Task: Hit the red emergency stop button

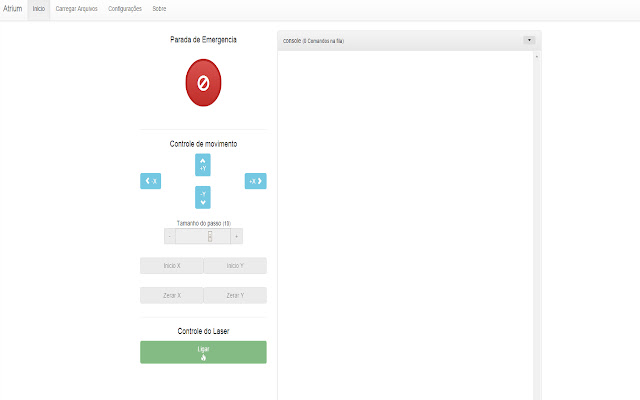Action: click(203, 83)
